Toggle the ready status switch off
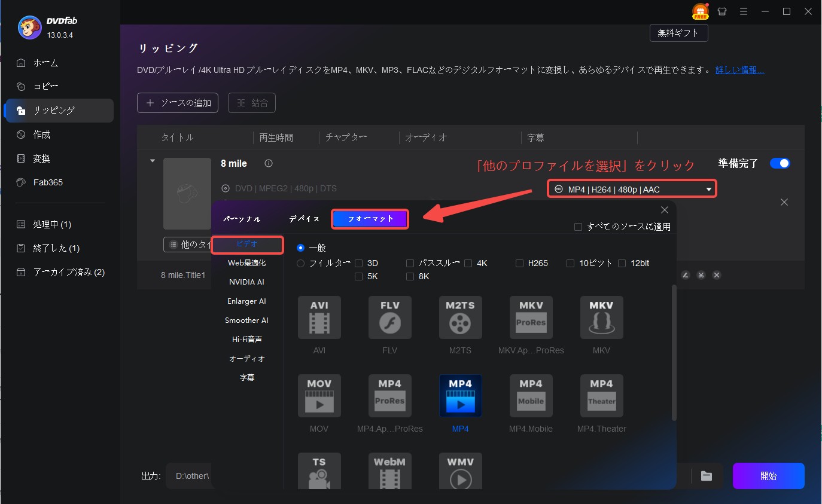 tap(780, 163)
